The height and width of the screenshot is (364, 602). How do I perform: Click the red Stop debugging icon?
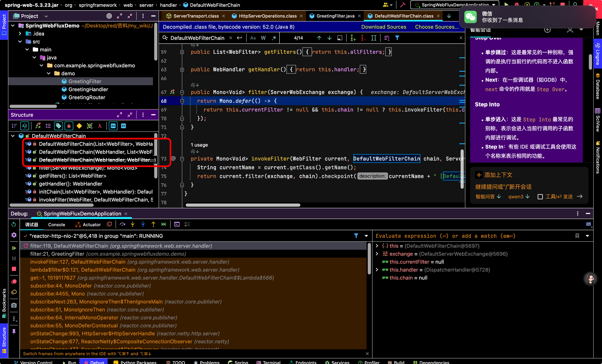pos(14,269)
